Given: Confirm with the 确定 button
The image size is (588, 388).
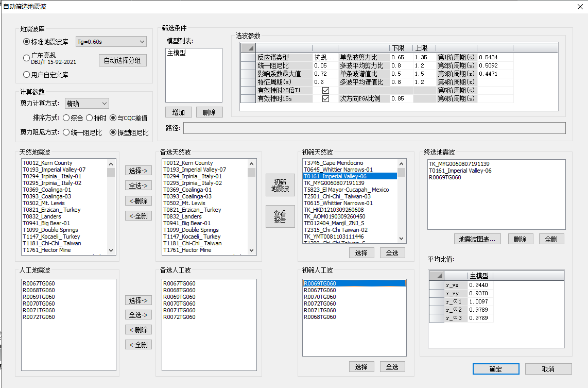Looking at the screenshot, I should click(495, 369).
